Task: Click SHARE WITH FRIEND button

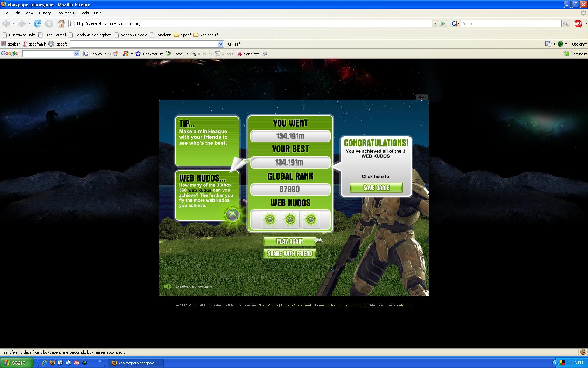Action: tap(289, 253)
